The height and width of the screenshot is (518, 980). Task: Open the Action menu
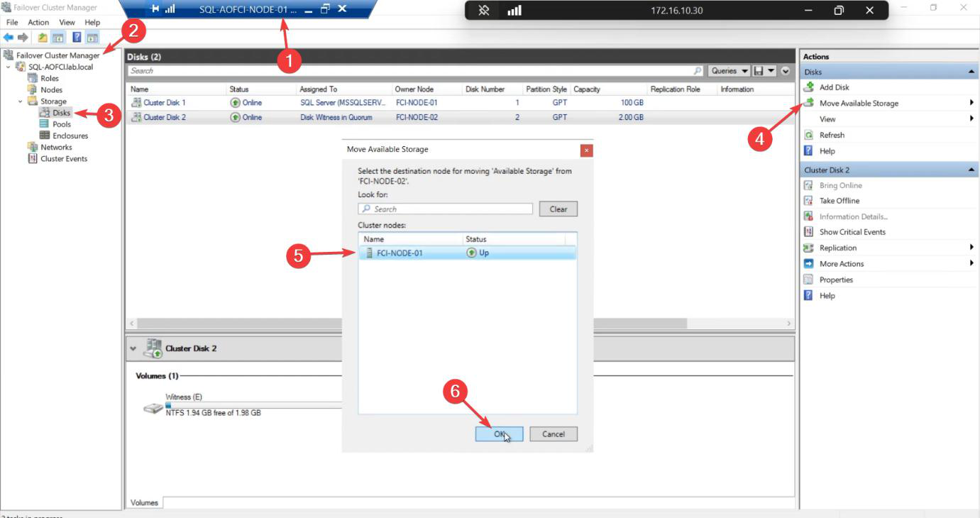38,23
